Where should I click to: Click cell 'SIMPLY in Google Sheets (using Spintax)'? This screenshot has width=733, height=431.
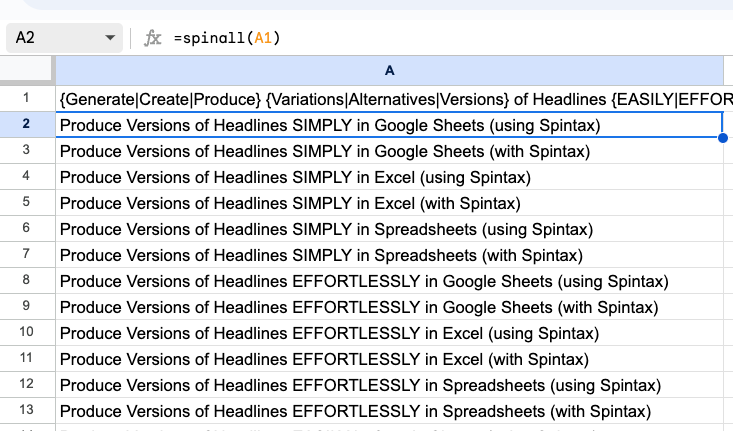tap(389, 125)
